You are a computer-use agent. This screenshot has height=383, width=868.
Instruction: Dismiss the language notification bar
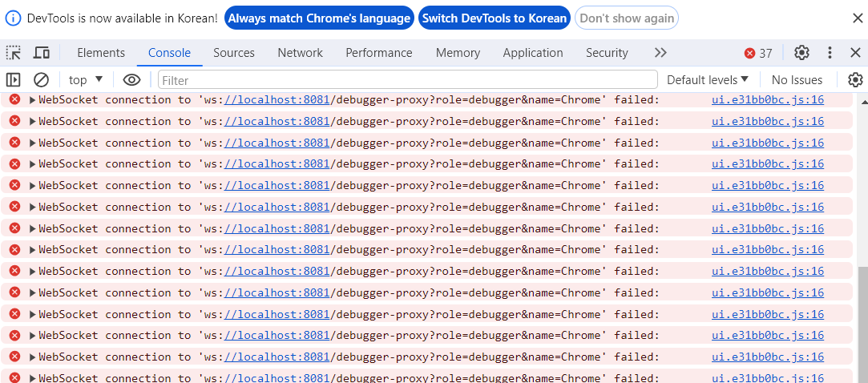[856, 18]
